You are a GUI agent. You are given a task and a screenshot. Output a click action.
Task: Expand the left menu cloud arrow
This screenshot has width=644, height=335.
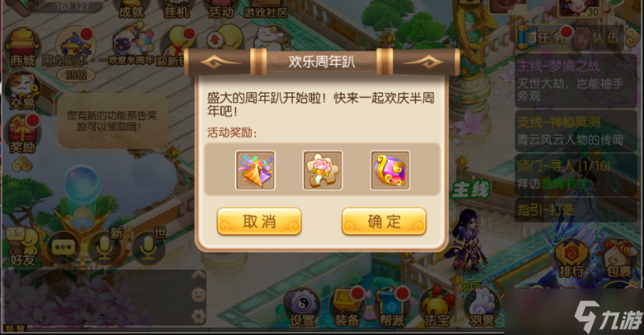[22, 166]
